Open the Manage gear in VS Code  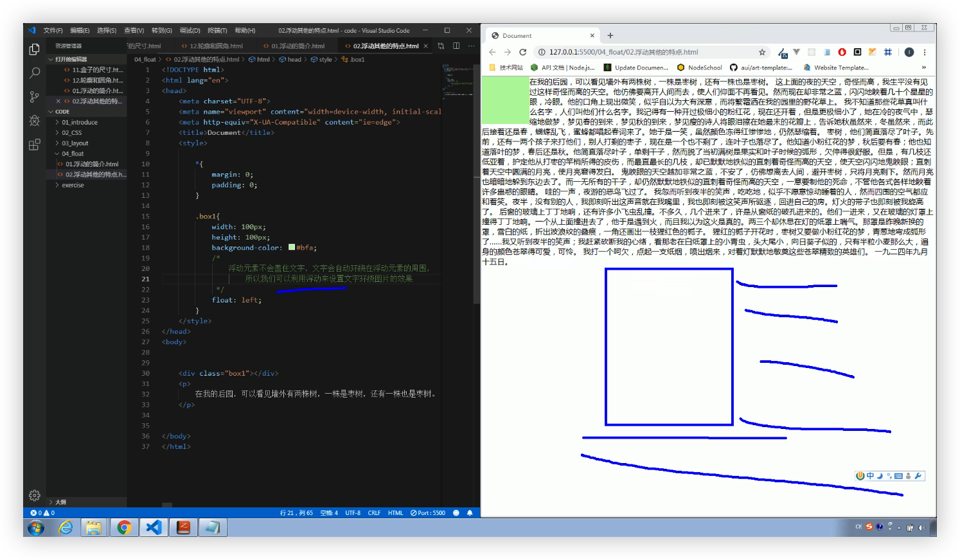point(35,495)
